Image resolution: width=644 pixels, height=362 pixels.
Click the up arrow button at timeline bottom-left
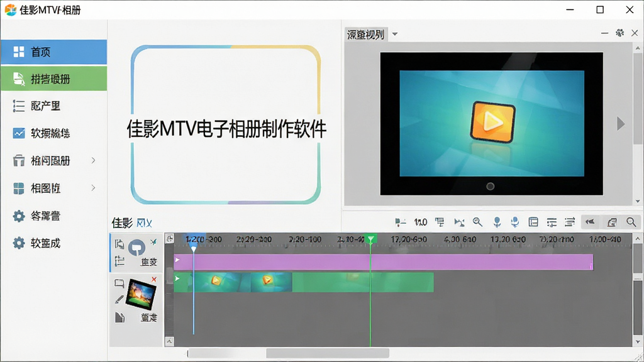click(x=170, y=341)
